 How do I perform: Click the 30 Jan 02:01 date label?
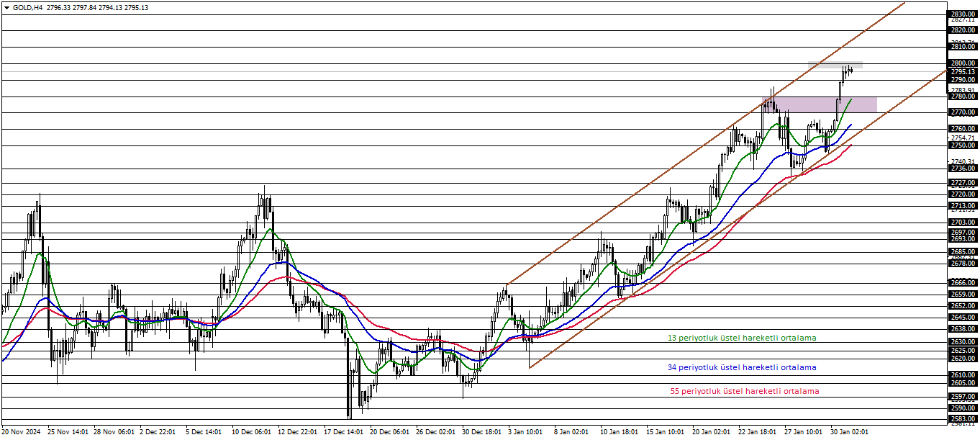click(x=851, y=432)
